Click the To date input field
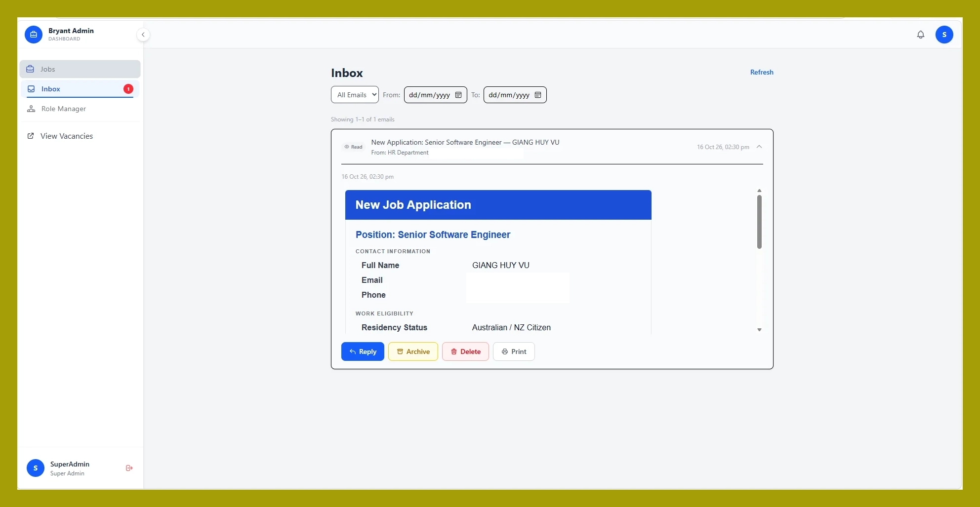This screenshot has height=507, width=980. pos(515,95)
